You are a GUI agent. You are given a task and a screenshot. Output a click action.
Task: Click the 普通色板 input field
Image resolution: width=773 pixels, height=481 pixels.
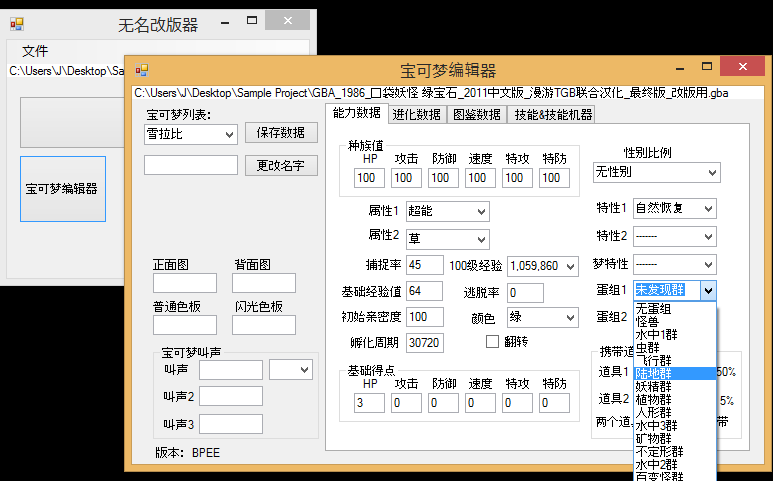click(x=185, y=325)
